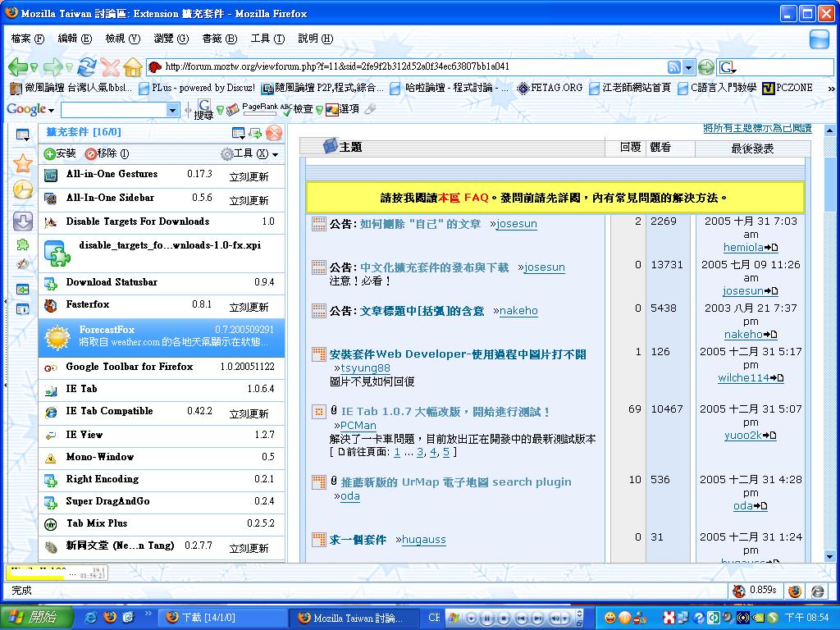Click 立刻更新 for Fasterfox
This screenshot has width=840, height=630.
pos(249,307)
